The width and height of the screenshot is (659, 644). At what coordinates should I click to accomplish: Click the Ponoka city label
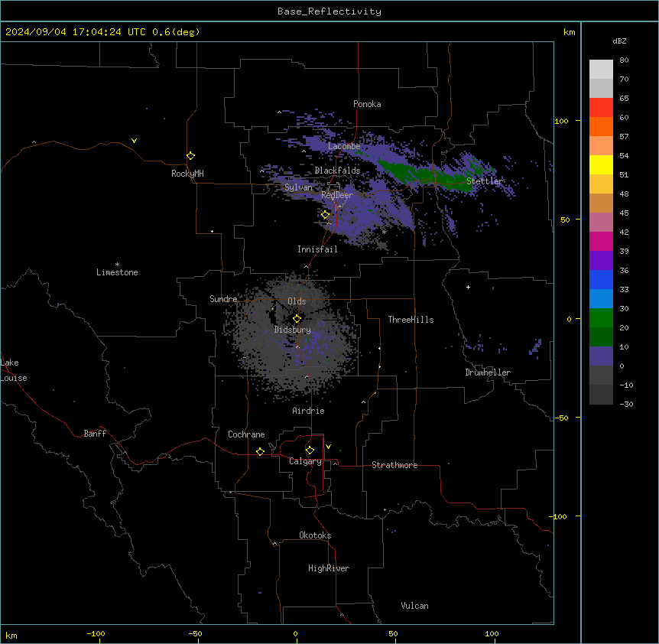[x=367, y=104]
